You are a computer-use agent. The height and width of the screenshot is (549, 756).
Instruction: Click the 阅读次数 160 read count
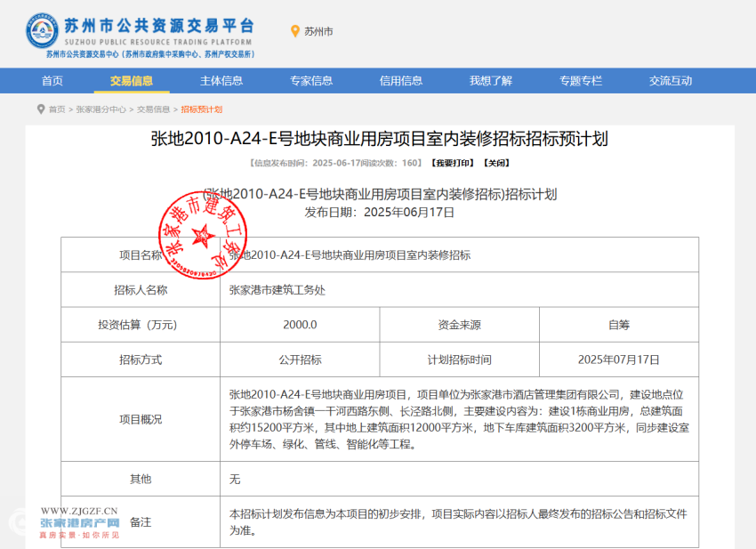(x=392, y=163)
